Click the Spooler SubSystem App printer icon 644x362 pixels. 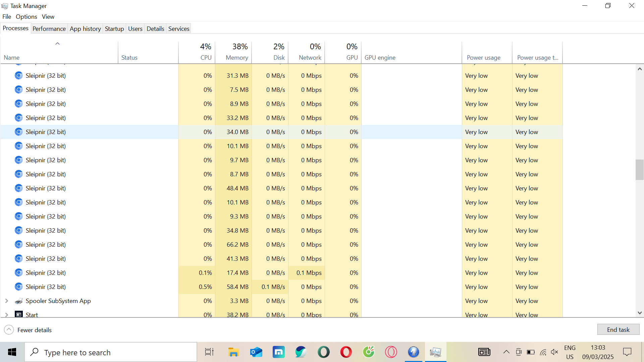tap(19, 301)
